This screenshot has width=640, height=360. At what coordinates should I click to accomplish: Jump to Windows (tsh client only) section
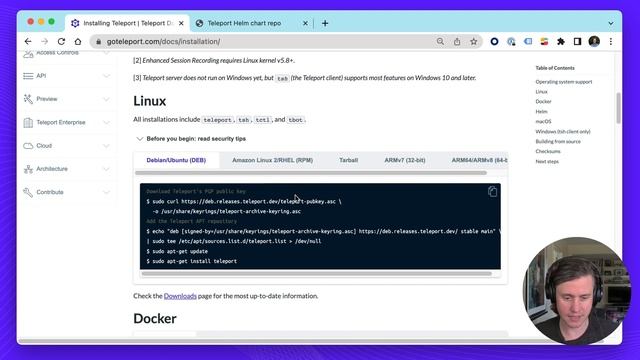pos(563,131)
